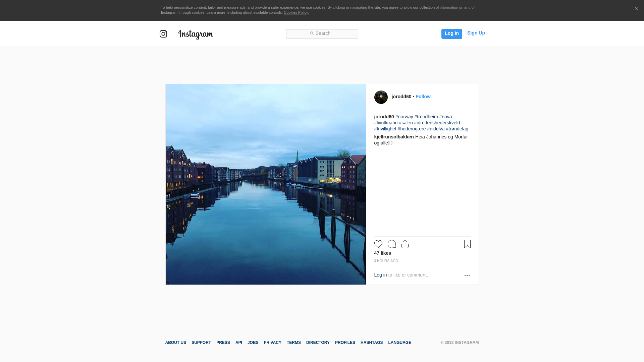Click the Instagram camera glyph icon
This screenshot has height=362, width=644.
[163, 34]
